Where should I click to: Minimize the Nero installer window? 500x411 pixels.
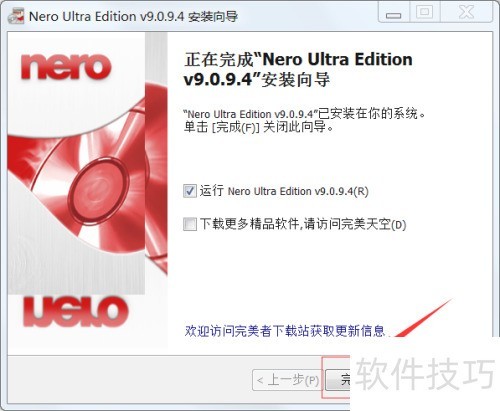(x=393, y=13)
